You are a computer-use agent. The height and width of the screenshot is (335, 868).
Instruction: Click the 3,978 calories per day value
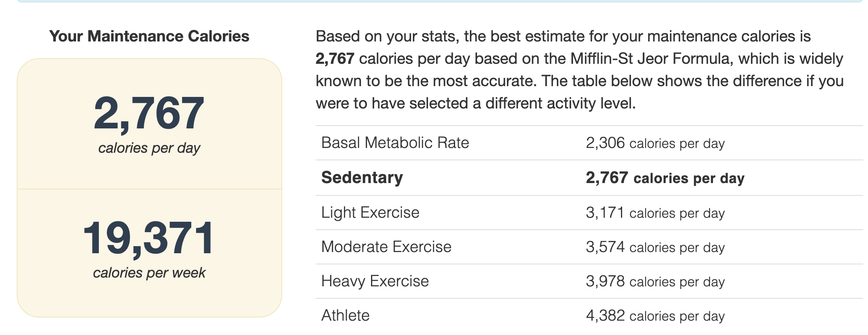click(655, 282)
